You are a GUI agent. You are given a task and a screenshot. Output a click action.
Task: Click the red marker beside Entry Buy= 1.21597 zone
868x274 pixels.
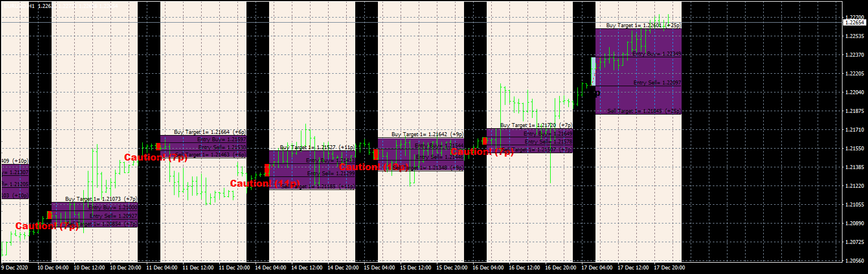pyautogui.click(x=158, y=146)
